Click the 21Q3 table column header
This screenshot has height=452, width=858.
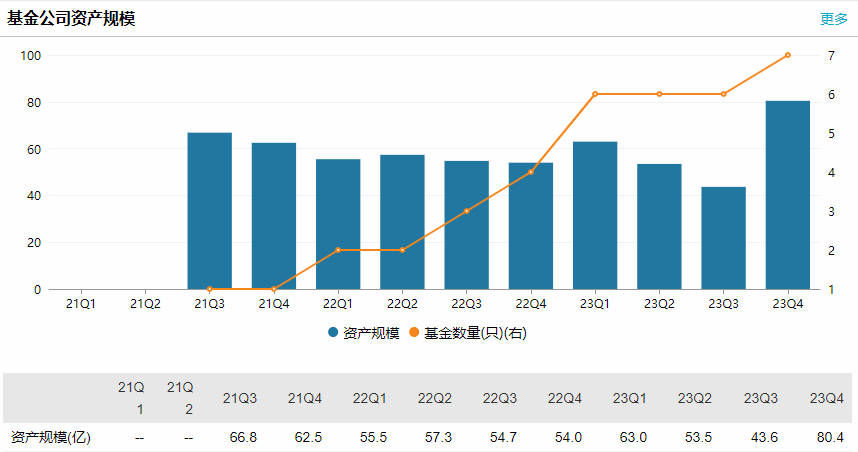coord(240,398)
